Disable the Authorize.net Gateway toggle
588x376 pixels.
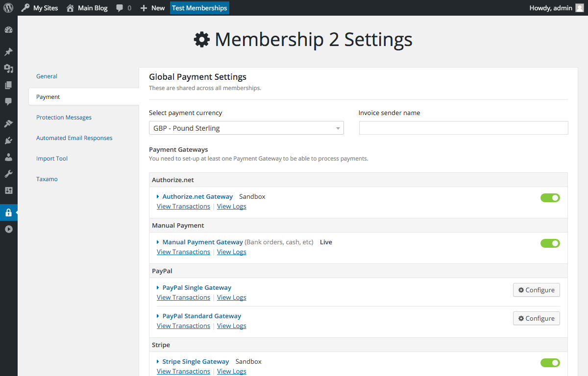550,198
